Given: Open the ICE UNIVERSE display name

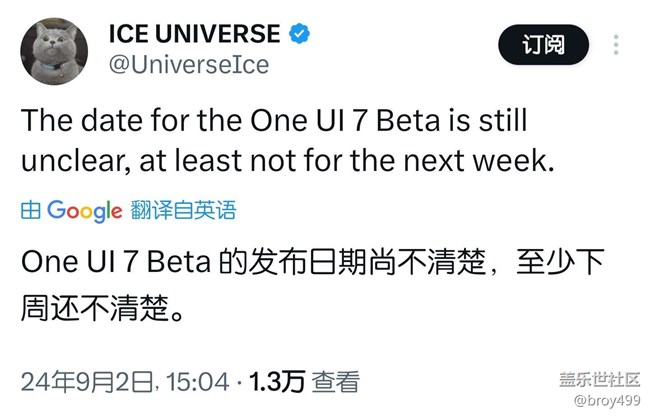Looking at the screenshot, I should (194, 33).
